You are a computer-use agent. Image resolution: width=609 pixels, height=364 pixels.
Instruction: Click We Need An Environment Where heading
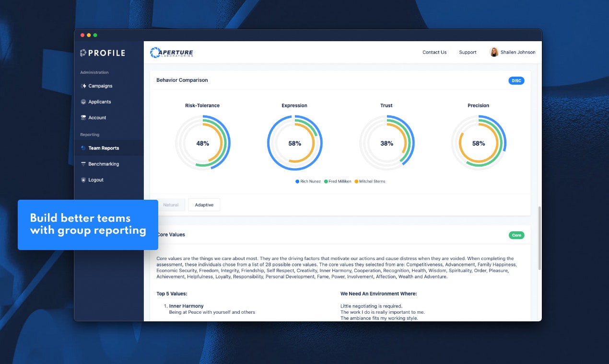[x=379, y=294]
